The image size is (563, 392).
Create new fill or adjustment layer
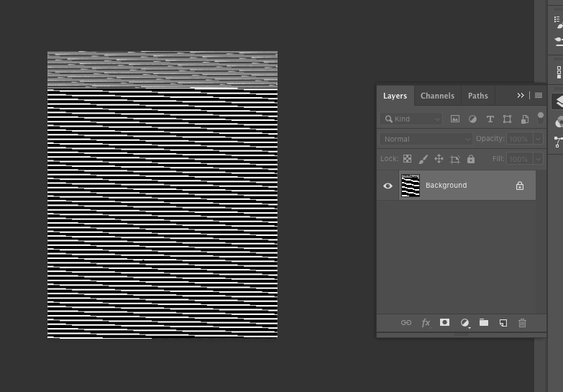click(x=465, y=323)
